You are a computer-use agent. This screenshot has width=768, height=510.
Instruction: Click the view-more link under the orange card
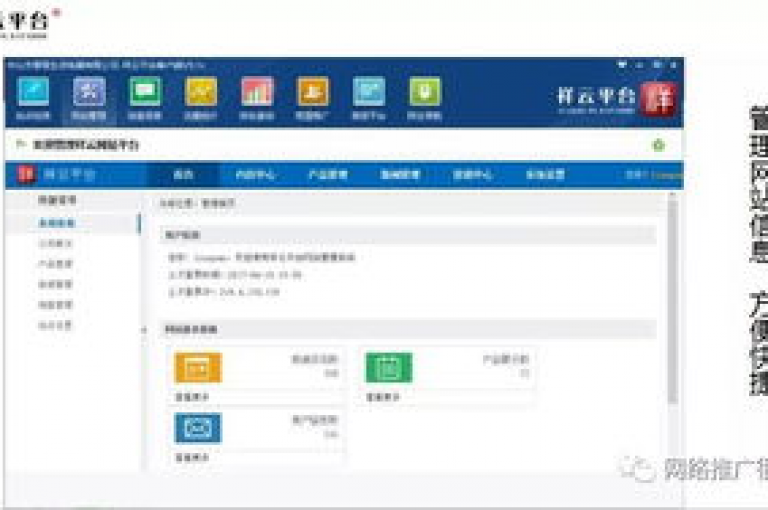pos(192,397)
